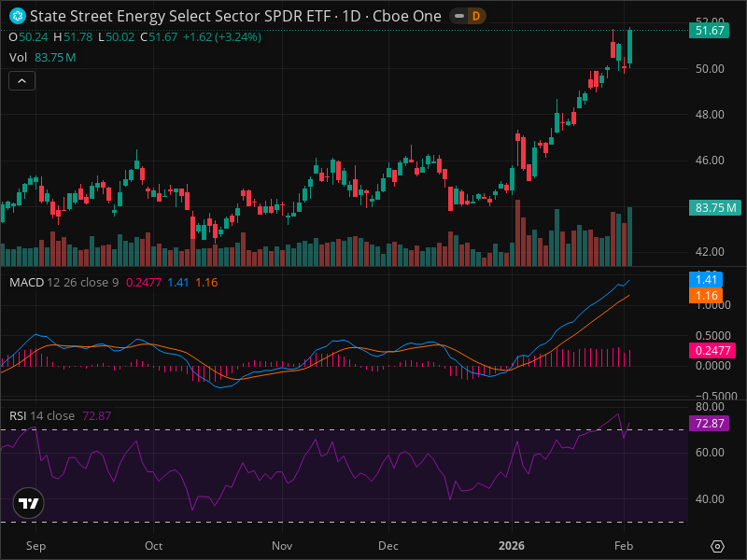
Task: Select the MACD 12 26 close 9 legend
Action: click(113, 283)
